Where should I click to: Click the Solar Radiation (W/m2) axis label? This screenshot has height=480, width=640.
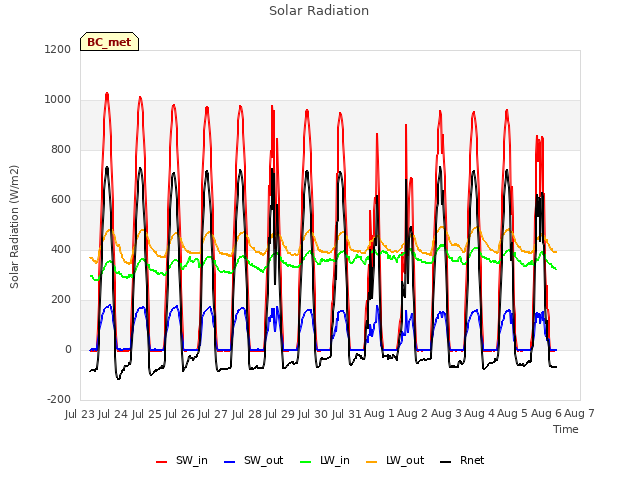point(14,227)
